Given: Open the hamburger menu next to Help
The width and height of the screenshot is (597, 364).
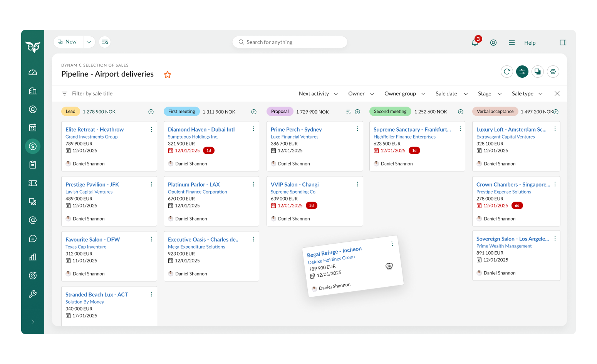Looking at the screenshot, I should coord(512,43).
